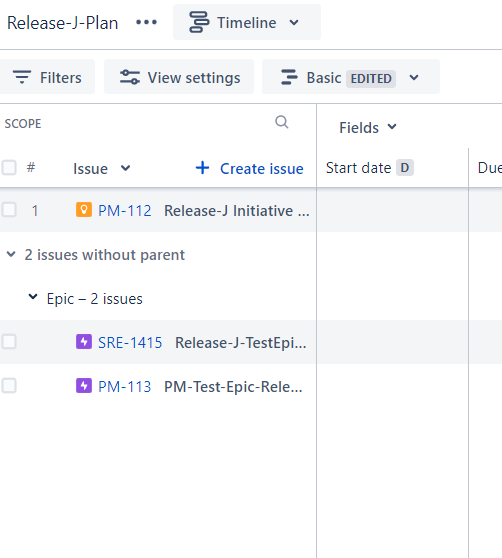Click the purple epic icon for PM-113
This screenshot has width=502, height=558.
(84, 386)
